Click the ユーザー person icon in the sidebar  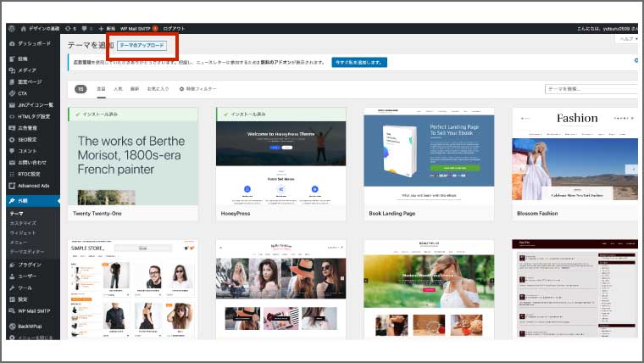(12, 276)
